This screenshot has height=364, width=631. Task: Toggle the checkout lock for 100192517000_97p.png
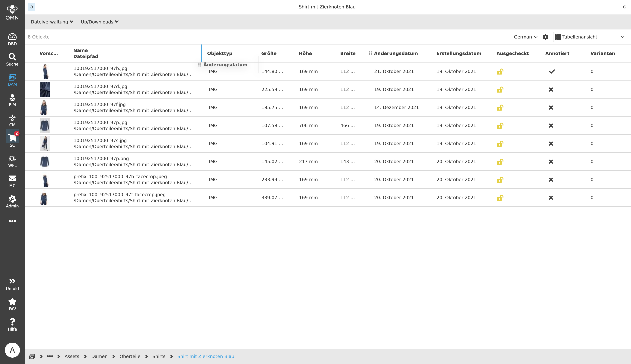pyautogui.click(x=500, y=162)
